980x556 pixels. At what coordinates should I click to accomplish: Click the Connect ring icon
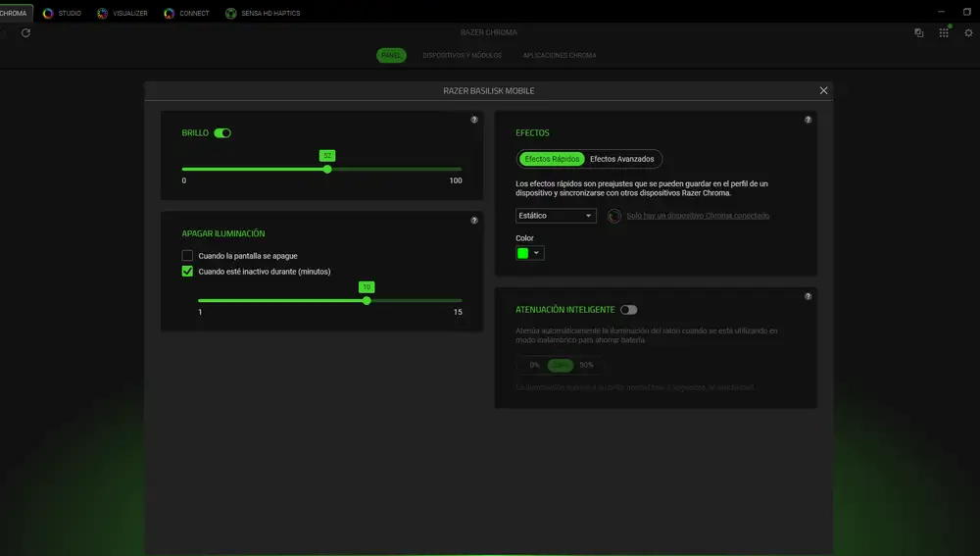point(169,13)
